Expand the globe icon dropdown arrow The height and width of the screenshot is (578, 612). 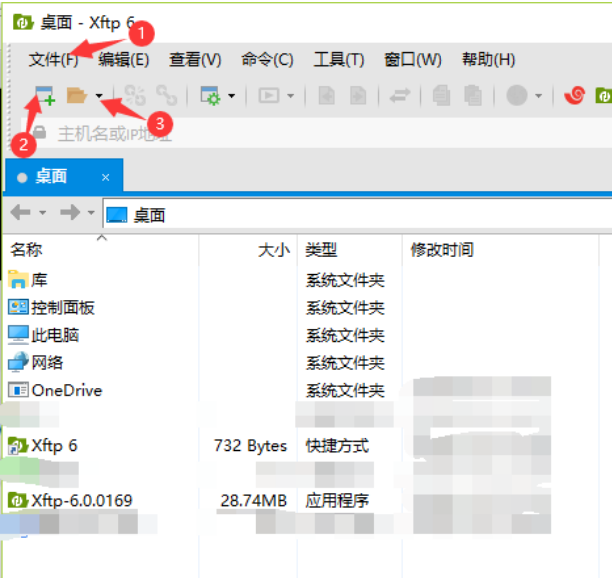coord(539,96)
